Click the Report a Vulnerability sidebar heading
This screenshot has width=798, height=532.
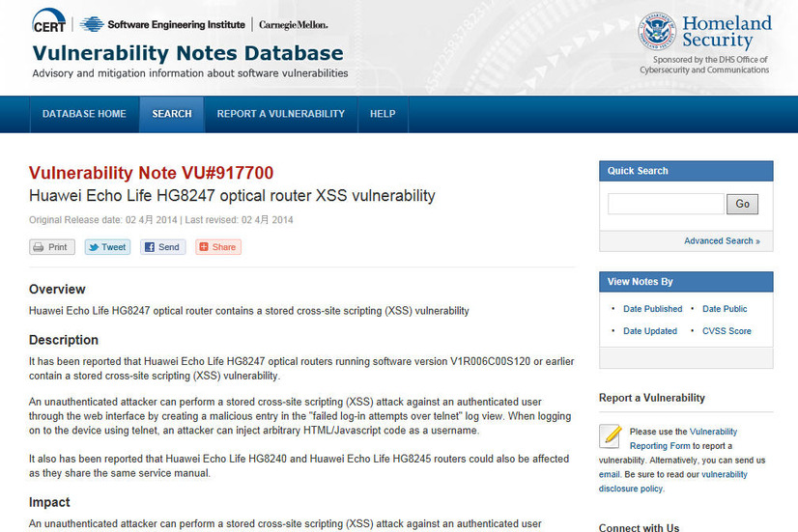coord(652,398)
